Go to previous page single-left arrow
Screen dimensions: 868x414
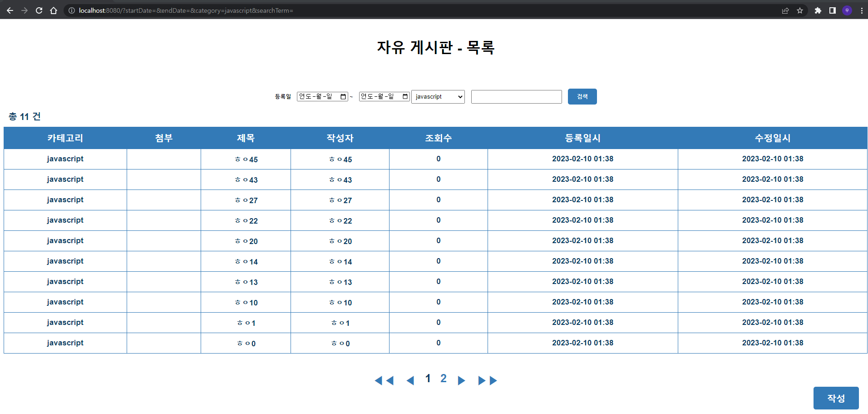[410, 380]
